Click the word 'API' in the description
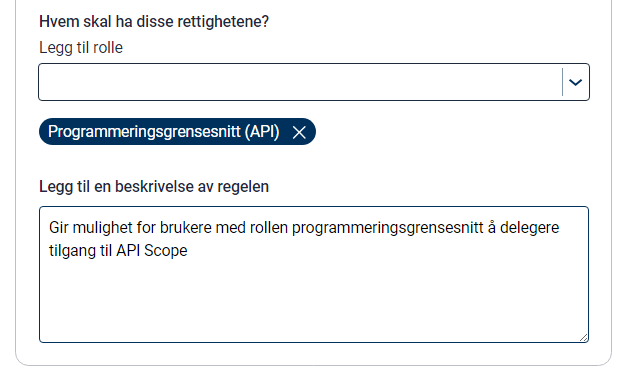 point(128,250)
